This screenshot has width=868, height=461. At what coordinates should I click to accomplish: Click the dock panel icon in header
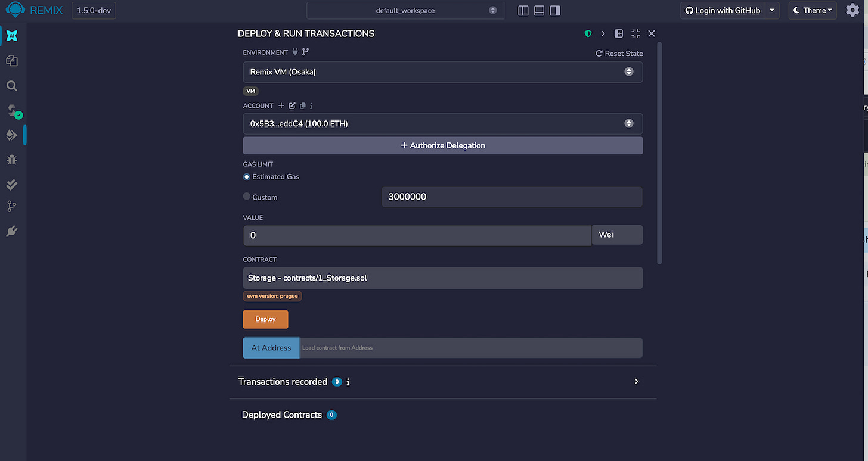click(x=619, y=34)
